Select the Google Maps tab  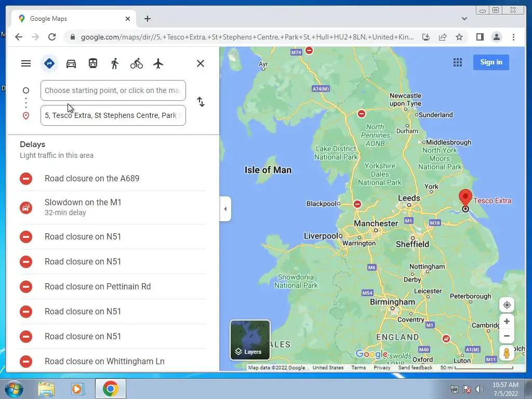coord(74,19)
